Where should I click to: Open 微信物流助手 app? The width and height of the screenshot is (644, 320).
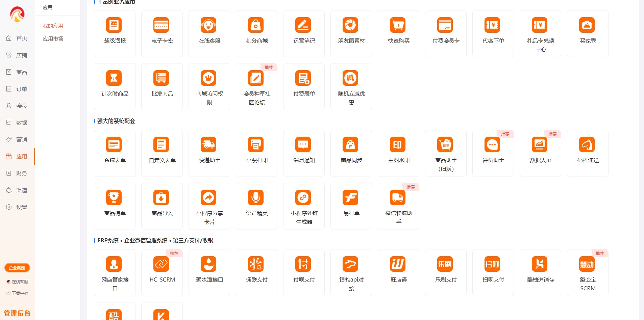pos(398,206)
